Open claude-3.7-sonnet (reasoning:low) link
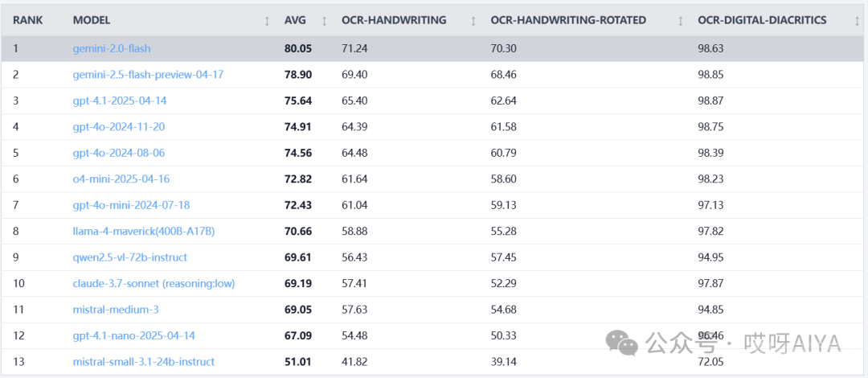This screenshot has height=378, width=868. 154,283
